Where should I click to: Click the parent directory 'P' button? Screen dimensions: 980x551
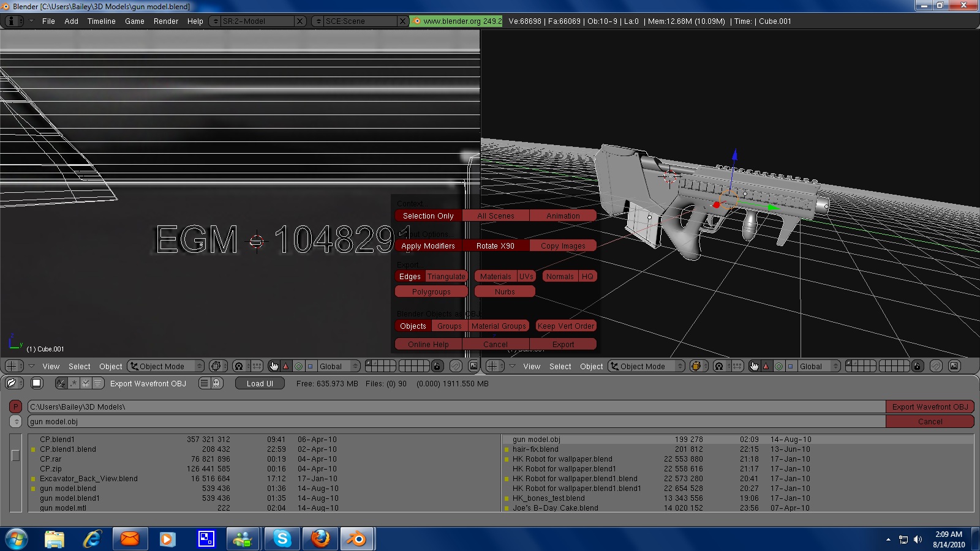[x=16, y=407]
